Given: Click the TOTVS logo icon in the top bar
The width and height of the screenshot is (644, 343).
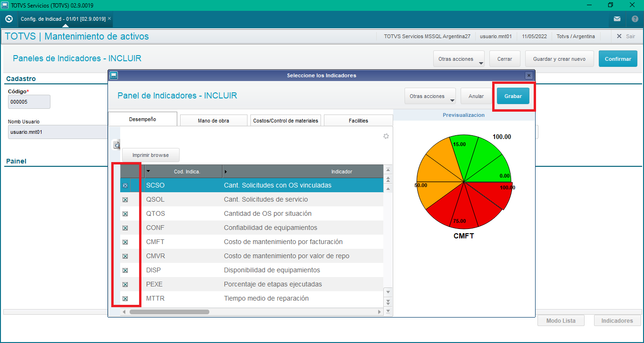Looking at the screenshot, I should pos(8,19).
